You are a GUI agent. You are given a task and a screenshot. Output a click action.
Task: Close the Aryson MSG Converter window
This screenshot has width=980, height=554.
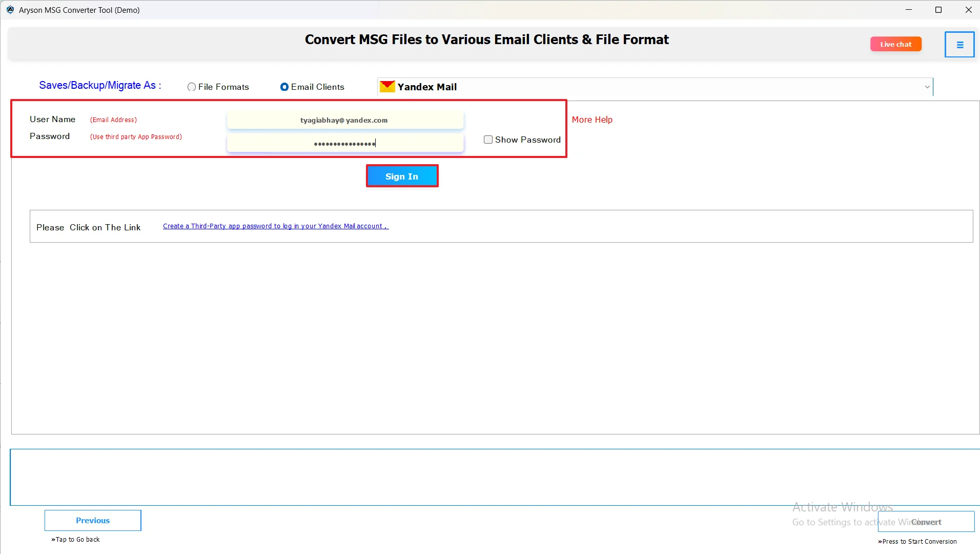968,10
